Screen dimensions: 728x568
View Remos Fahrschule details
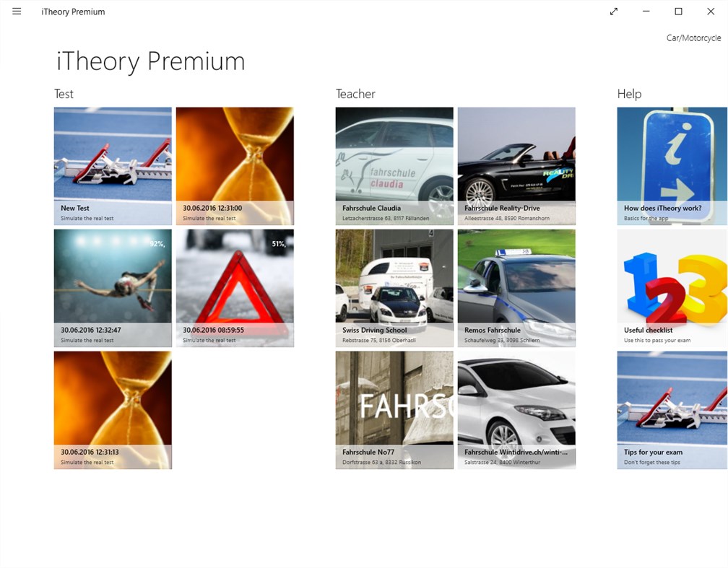click(x=516, y=287)
